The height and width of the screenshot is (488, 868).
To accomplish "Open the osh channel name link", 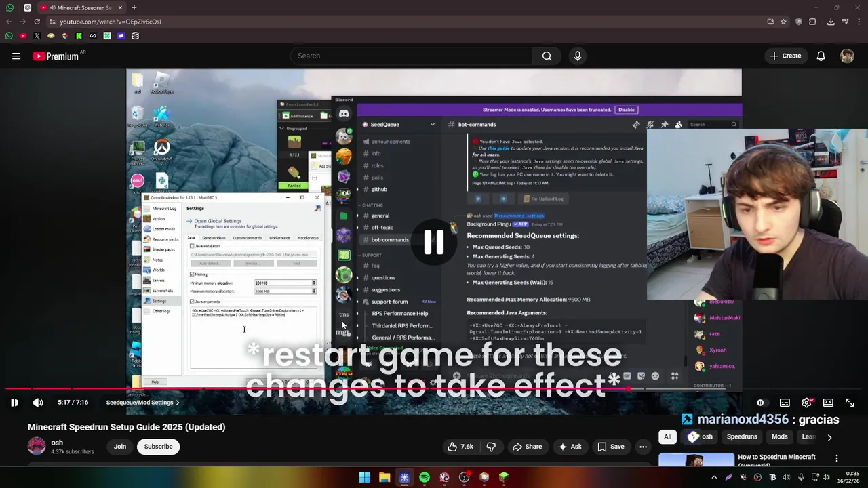I will pyautogui.click(x=57, y=443).
